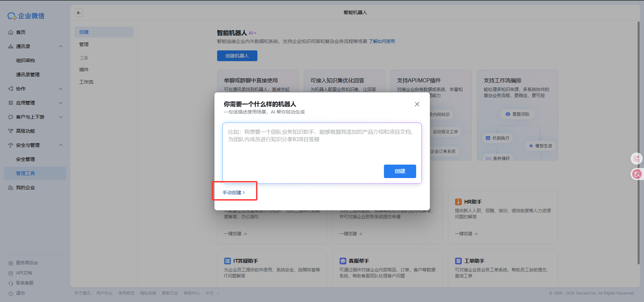Click the blue 创建 button in dialog

click(x=400, y=171)
